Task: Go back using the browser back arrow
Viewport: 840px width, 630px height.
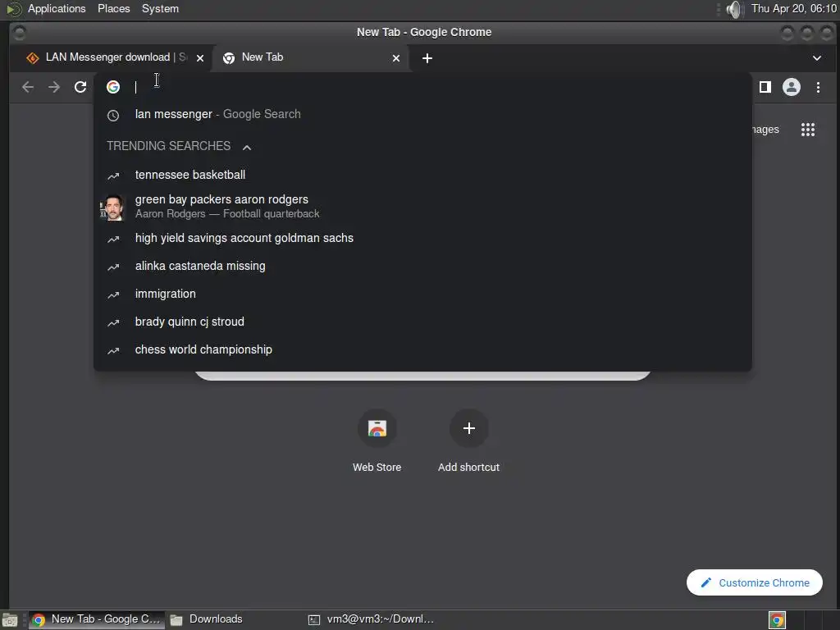Action: pyautogui.click(x=28, y=87)
